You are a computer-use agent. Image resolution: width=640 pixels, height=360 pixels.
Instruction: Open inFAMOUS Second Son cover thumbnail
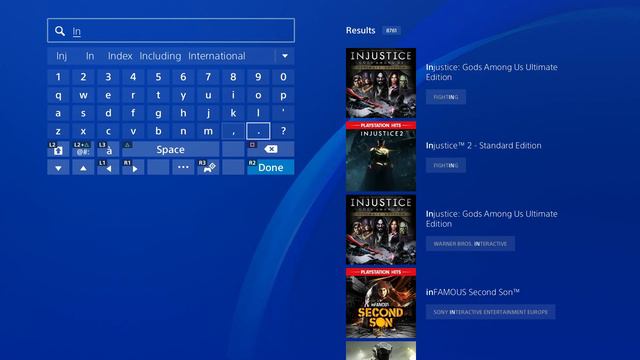point(381,303)
